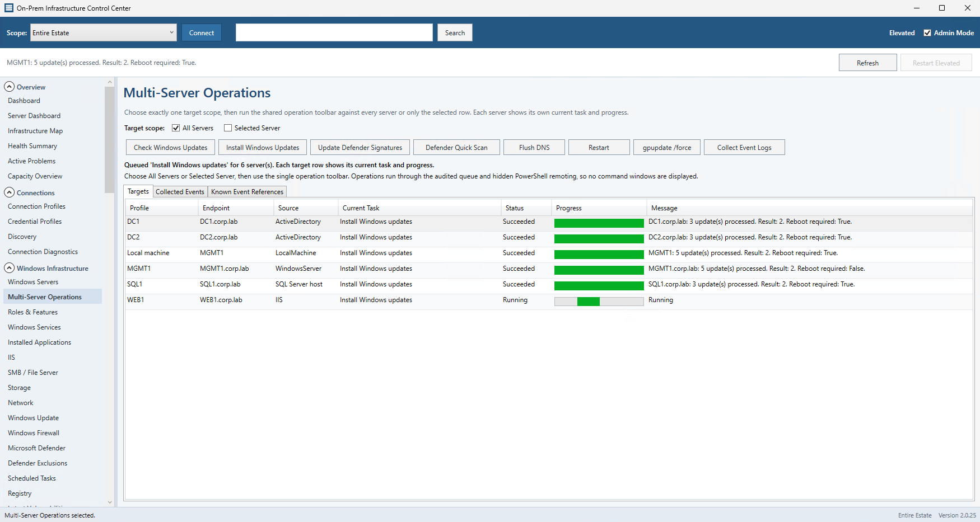Collapse the Overview section
The width and height of the screenshot is (980, 522).
point(10,87)
